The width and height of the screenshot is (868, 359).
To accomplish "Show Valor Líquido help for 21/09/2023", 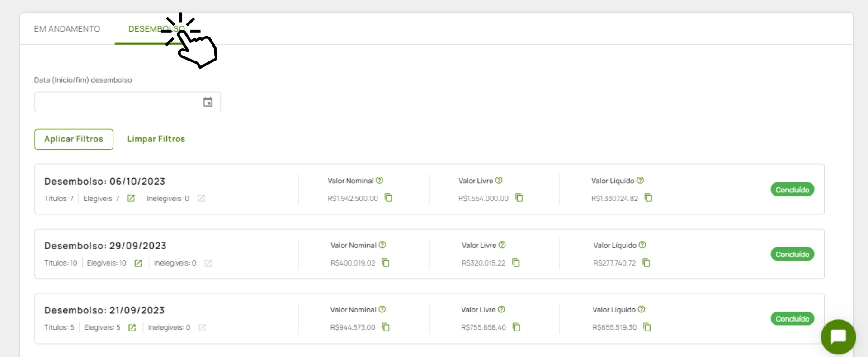I will [642, 310].
